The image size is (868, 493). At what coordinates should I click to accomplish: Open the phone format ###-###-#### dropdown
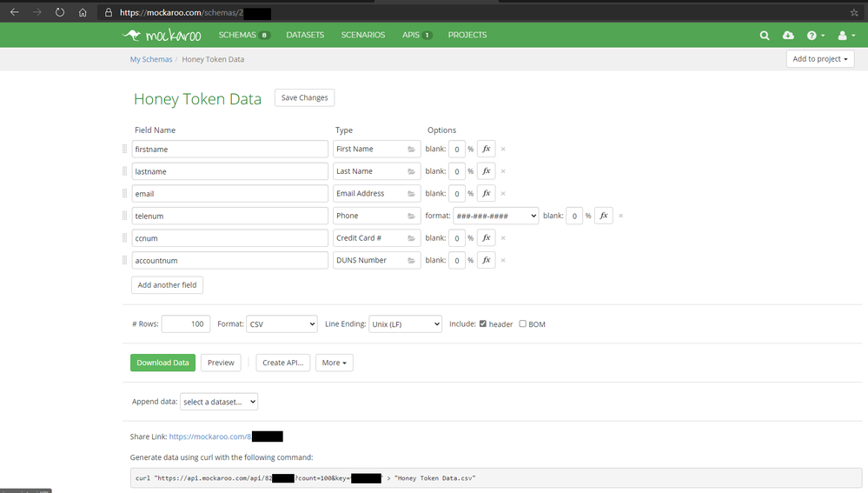click(496, 216)
